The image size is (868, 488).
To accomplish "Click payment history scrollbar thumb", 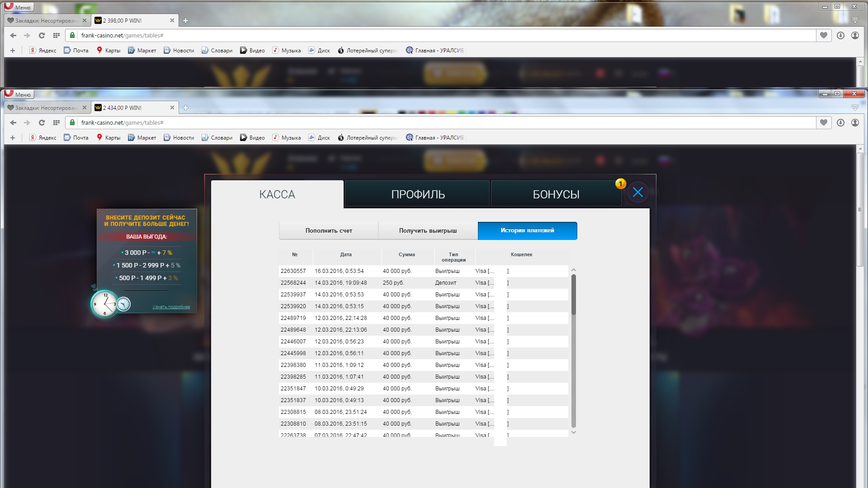I will [x=574, y=294].
